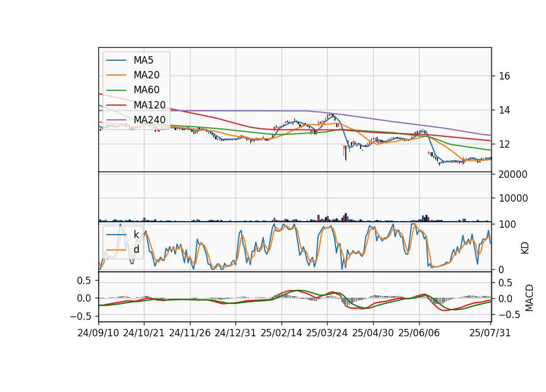
Task: Click the 25/03/24 date label
Action: tap(327, 333)
